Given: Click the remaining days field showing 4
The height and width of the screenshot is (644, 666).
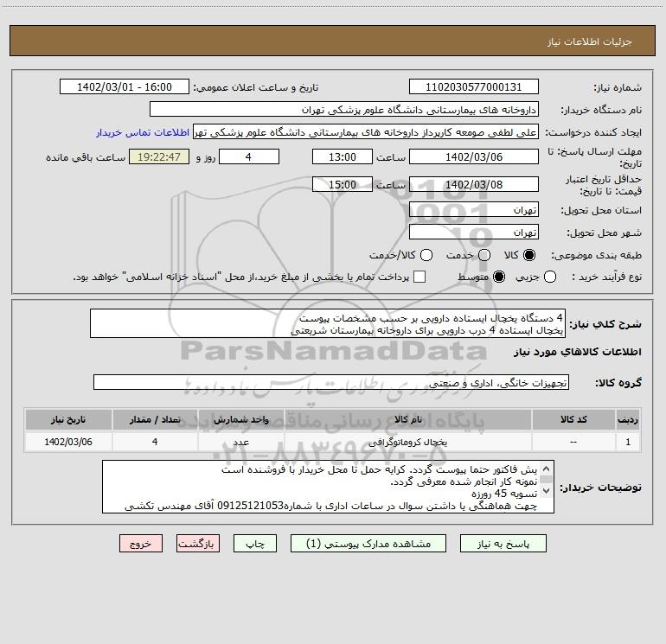Looking at the screenshot, I should coord(248,157).
